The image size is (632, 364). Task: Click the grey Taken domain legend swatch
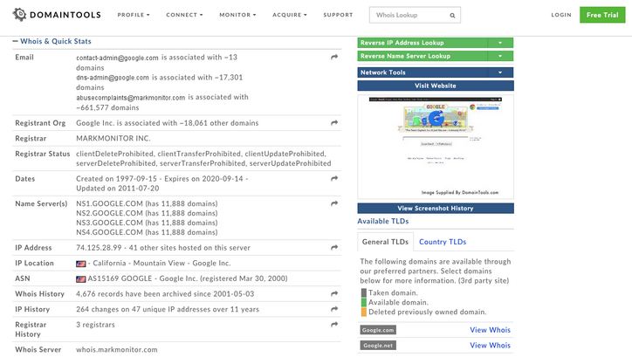[363, 293]
